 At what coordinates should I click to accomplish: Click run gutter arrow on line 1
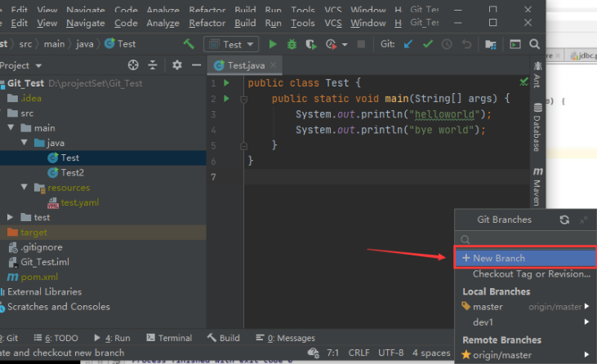point(226,83)
